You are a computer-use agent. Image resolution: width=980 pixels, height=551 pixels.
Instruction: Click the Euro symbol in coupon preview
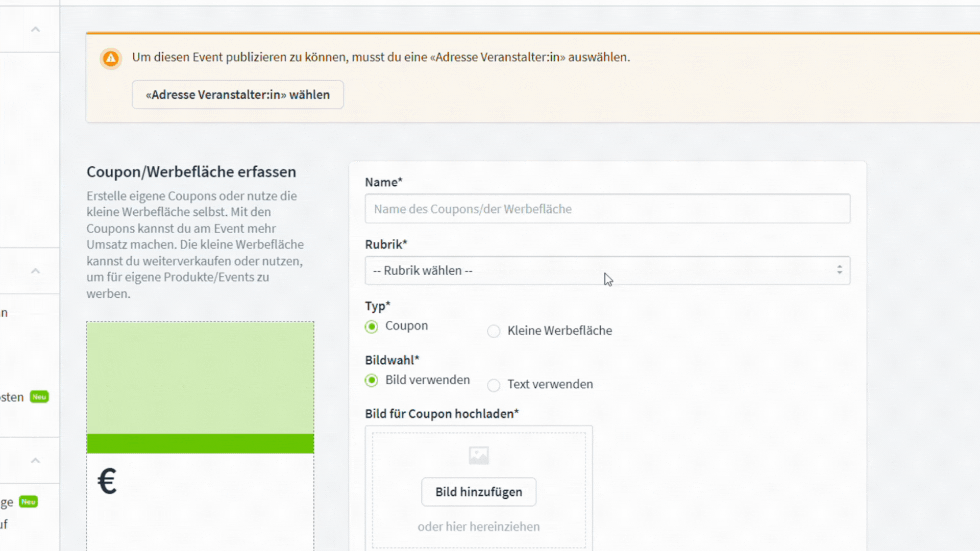coord(107,481)
